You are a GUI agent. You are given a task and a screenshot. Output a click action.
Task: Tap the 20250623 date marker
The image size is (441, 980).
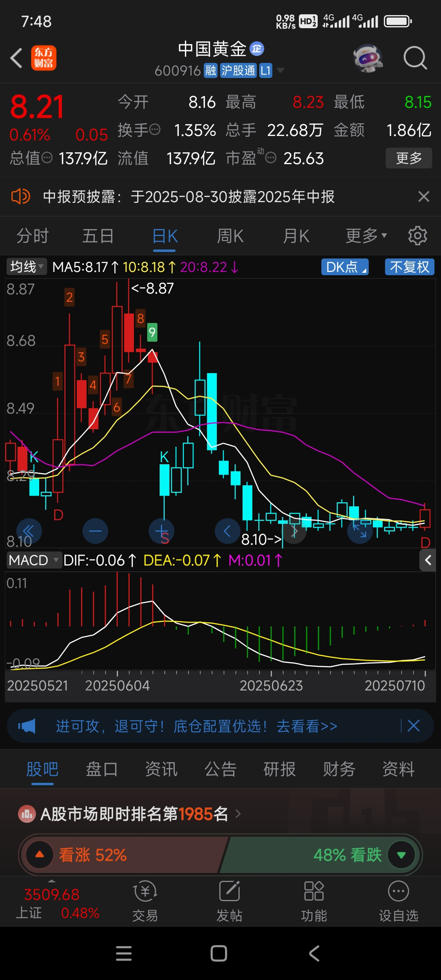271,686
